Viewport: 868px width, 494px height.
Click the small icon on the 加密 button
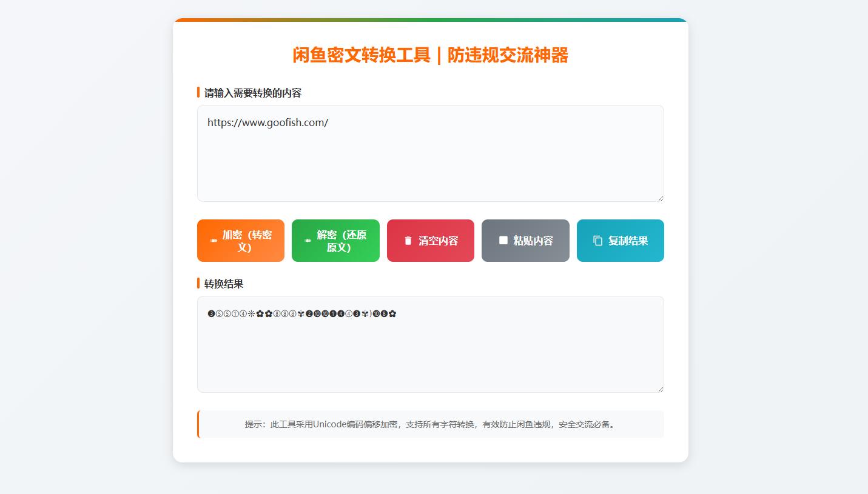213,241
